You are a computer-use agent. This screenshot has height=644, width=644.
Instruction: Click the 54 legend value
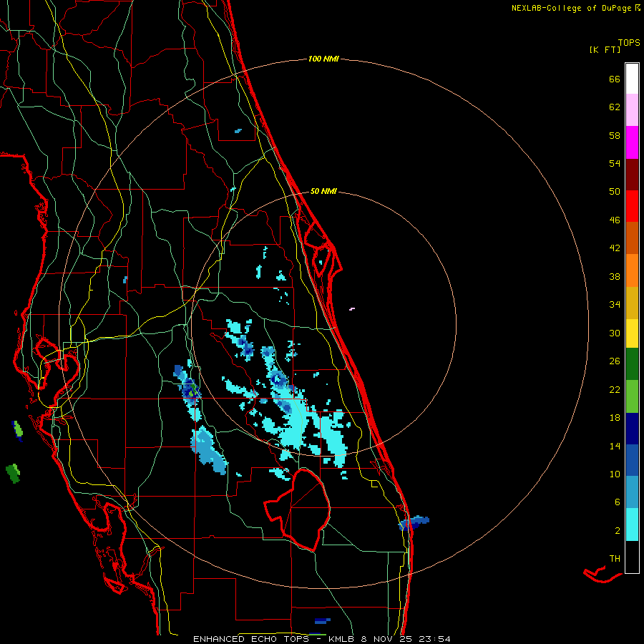click(615, 163)
